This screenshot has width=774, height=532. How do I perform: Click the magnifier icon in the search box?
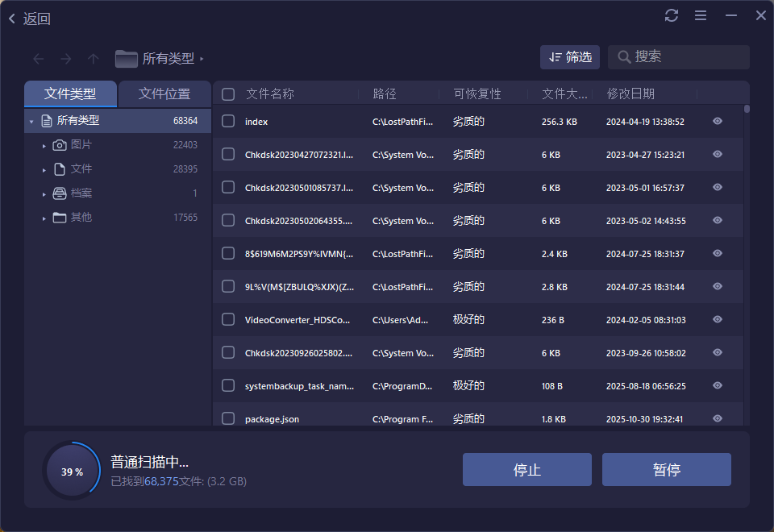point(624,56)
